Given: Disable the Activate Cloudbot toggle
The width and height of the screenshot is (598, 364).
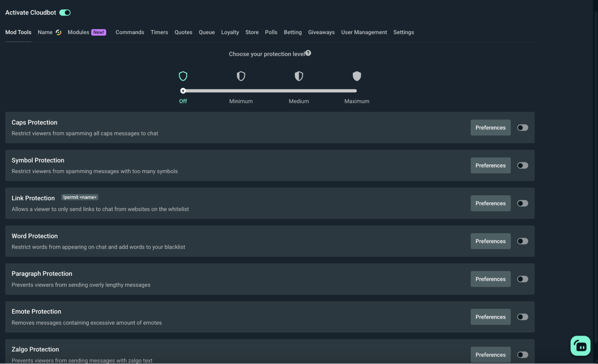Looking at the screenshot, I should click(x=65, y=13).
